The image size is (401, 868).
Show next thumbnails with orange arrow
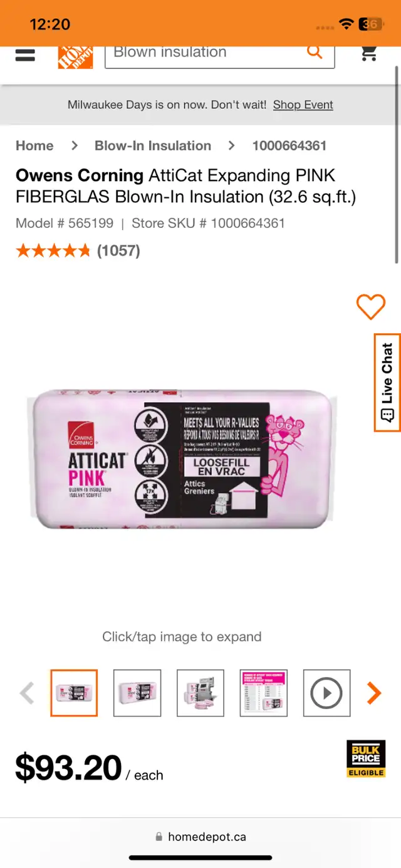click(x=374, y=693)
